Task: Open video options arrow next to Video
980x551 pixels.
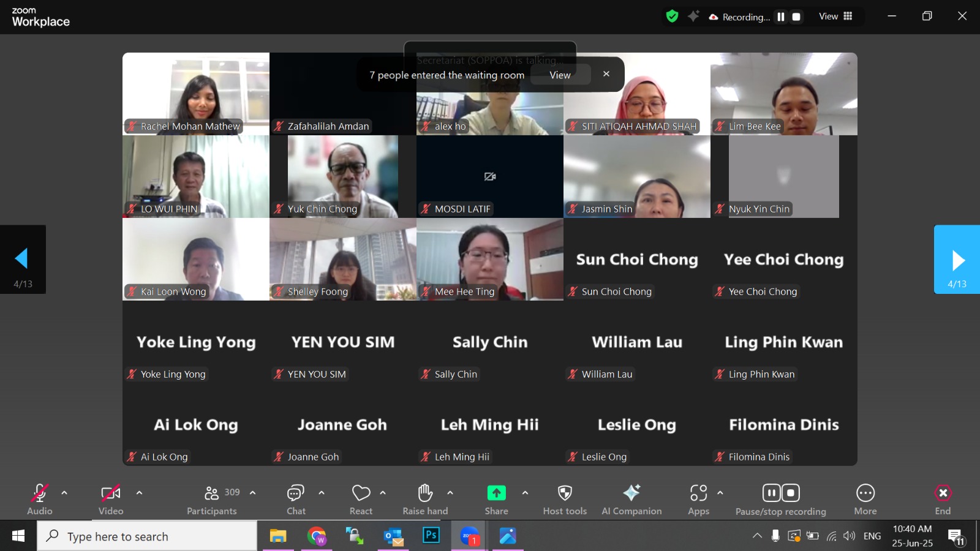Action: (139, 492)
